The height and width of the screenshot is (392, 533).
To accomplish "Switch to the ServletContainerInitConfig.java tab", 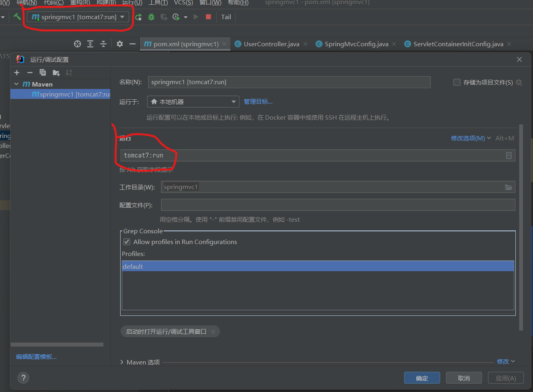I will coord(458,44).
